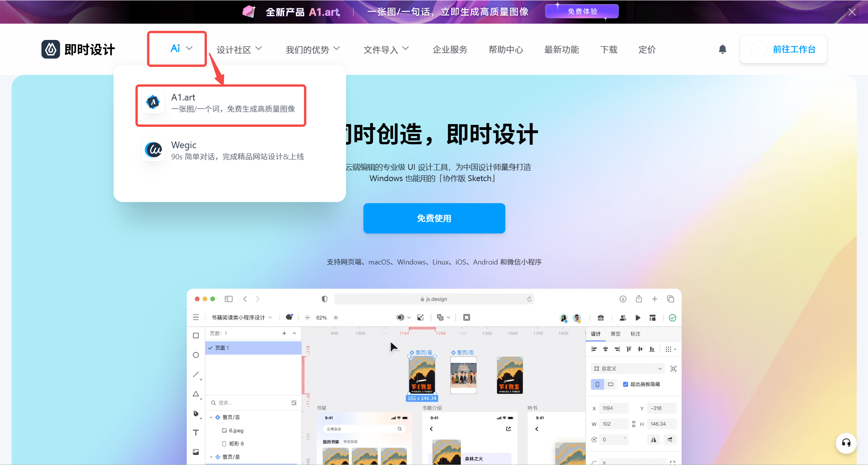Click the green sync check icon
Image resolution: width=868 pixels, height=465 pixels.
point(672,318)
